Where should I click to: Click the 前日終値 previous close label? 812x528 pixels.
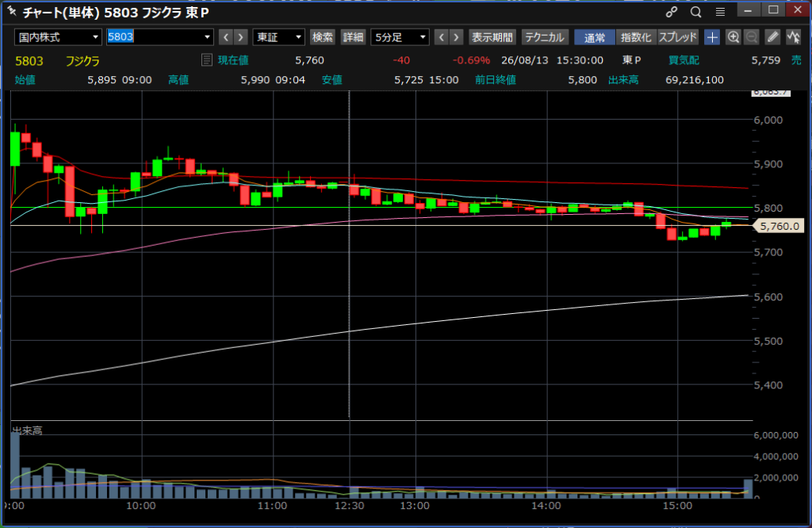click(496, 80)
